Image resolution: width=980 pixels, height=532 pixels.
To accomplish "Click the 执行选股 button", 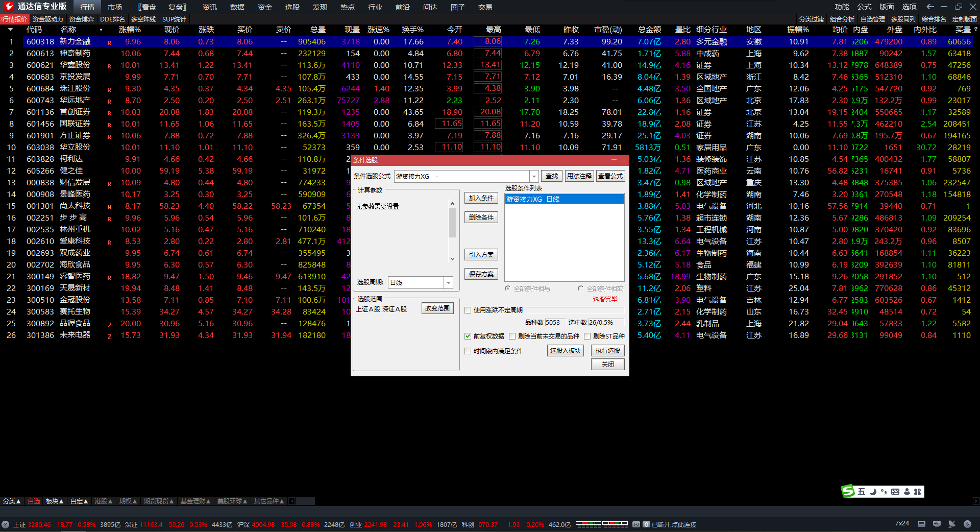I will point(607,351).
